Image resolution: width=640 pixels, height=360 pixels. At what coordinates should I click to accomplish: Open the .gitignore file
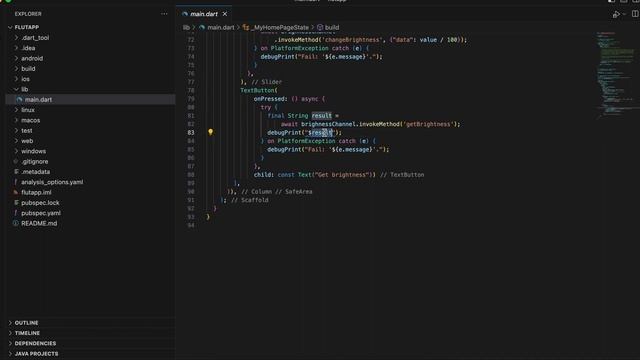(34, 162)
